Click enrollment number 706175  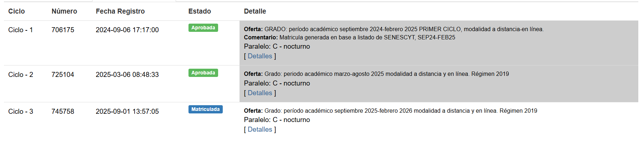pyautogui.click(x=63, y=30)
